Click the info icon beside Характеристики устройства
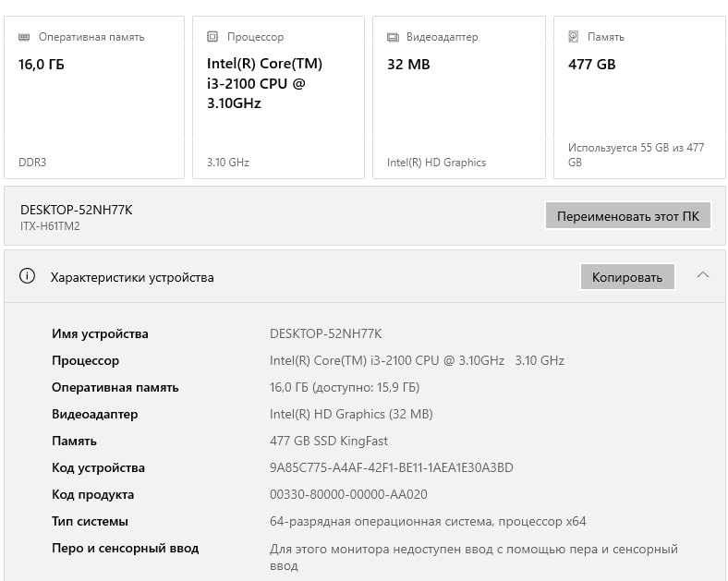The width and height of the screenshot is (728, 581). [27, 276]
